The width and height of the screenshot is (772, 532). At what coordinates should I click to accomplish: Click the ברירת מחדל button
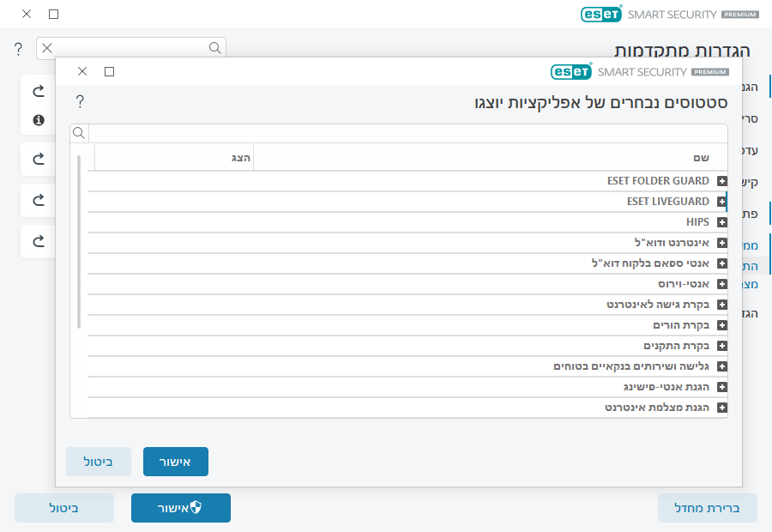707,508
